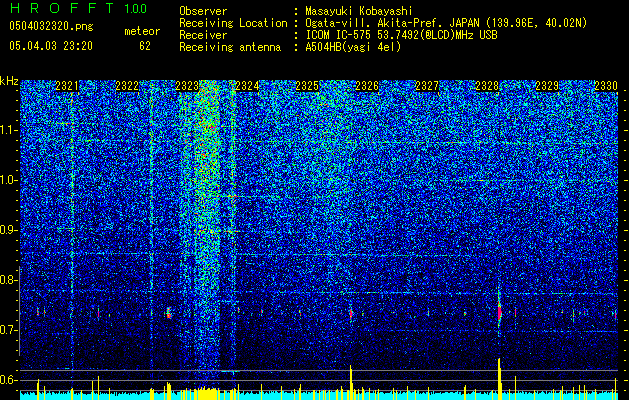Screen dimensions: 629x400
Task: Click the strong red meteor echo near 2328
Action: tap(500, 312)
